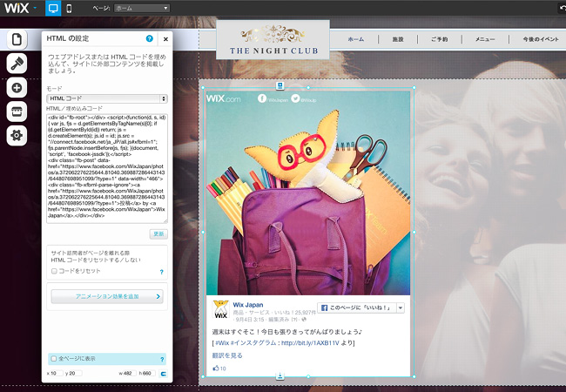Click the x position field

(x=57, y=373)
